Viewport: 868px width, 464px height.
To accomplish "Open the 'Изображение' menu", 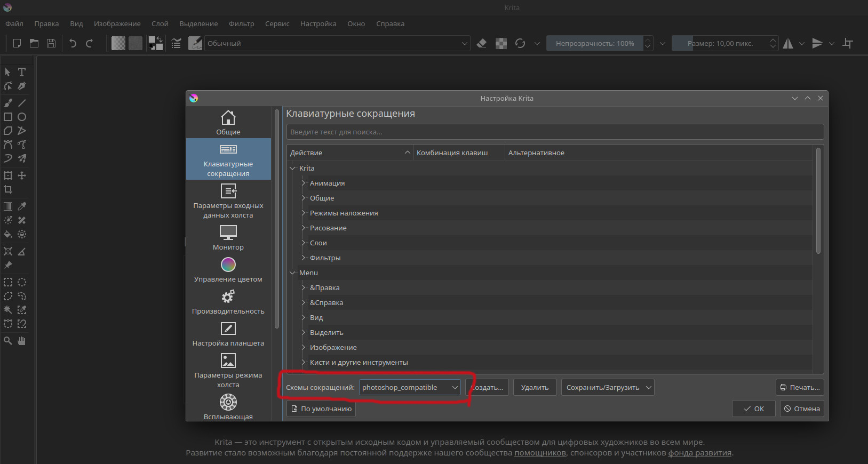I will [117, 23].
